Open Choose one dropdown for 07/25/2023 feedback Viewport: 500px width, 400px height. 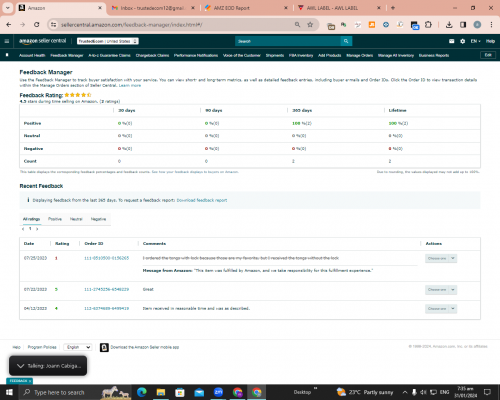click(x=441, y=258)
